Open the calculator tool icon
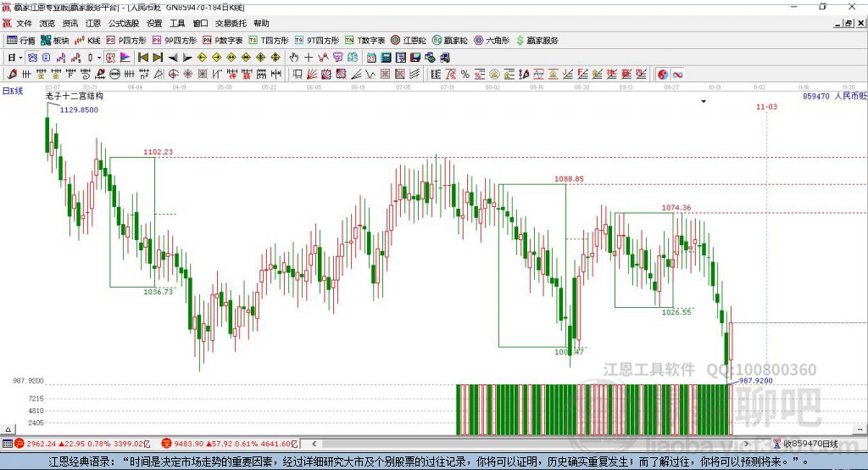 pos(386,58)
